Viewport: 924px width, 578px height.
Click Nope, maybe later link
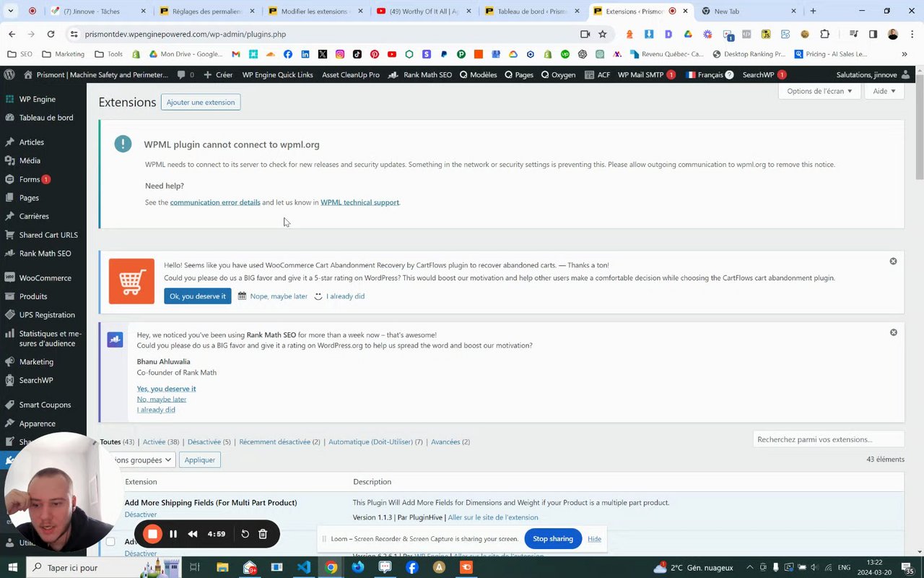pyautogui.click(x=279, y=296)
